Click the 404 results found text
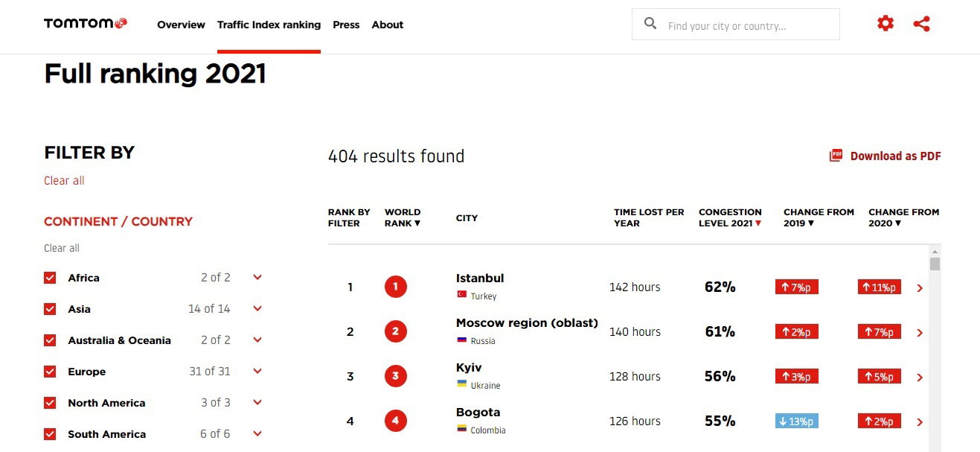 pos(396,156)
